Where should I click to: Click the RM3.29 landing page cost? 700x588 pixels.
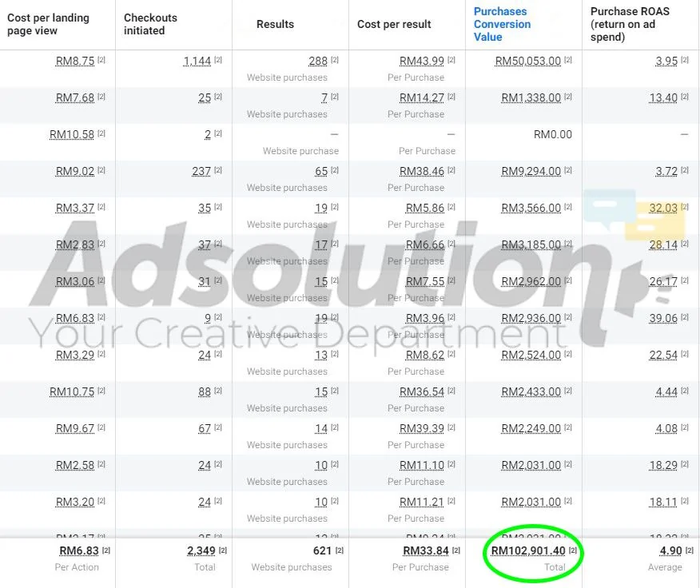click(x=75, y=355)
